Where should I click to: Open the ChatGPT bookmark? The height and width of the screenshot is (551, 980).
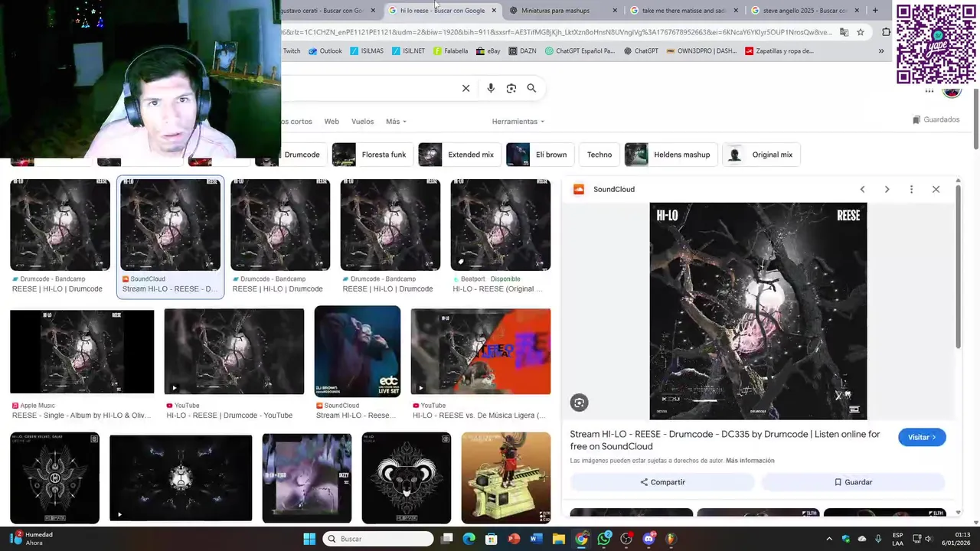[641, 51]
